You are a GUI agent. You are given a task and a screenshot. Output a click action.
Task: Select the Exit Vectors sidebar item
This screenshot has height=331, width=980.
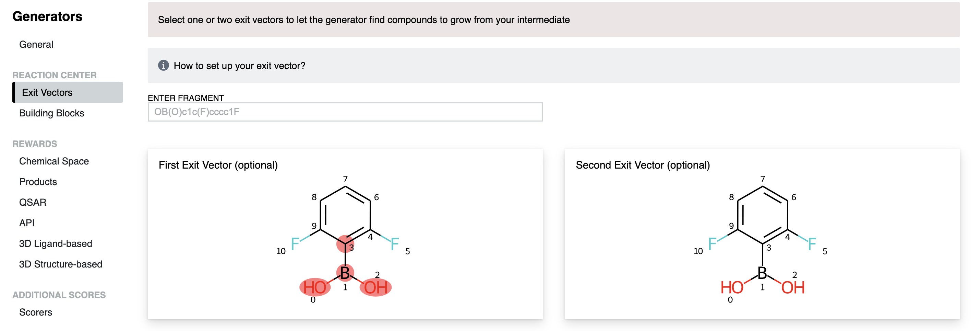point(47,93)
